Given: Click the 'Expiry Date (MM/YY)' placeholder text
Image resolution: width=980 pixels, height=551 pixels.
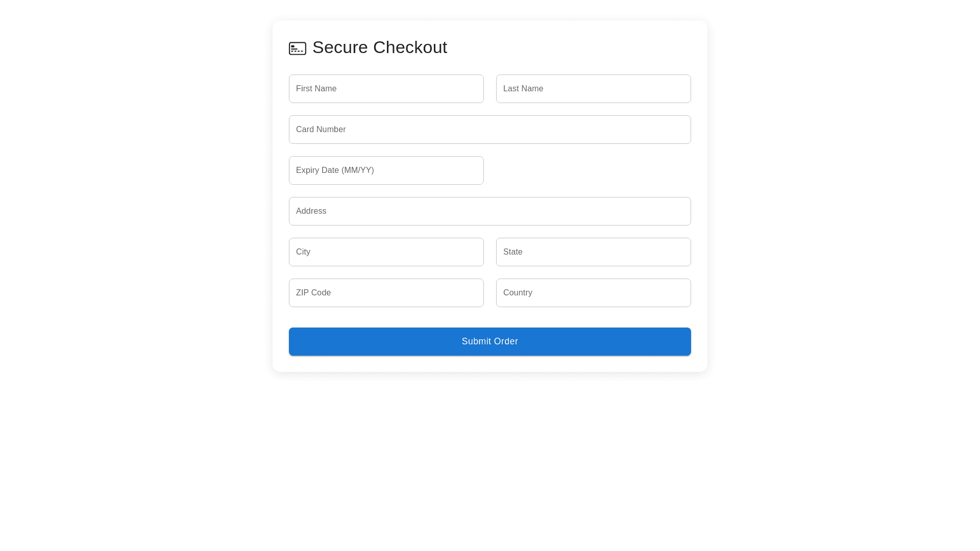Looking at the screenshot, I should point(335,170).
